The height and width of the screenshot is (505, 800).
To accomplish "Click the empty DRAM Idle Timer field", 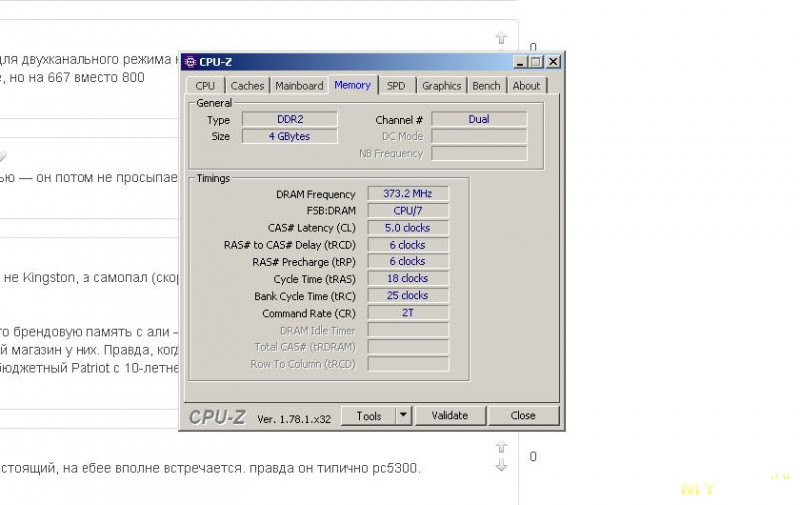I will pos(408,330).
